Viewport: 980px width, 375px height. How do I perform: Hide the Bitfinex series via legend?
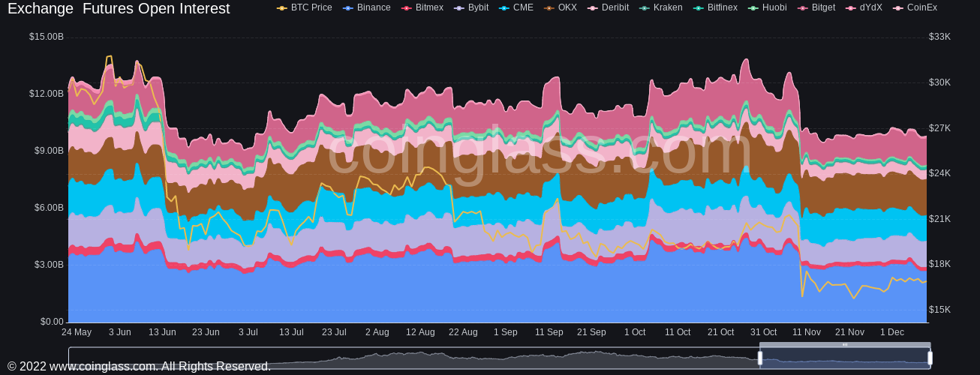pos(699,8)
